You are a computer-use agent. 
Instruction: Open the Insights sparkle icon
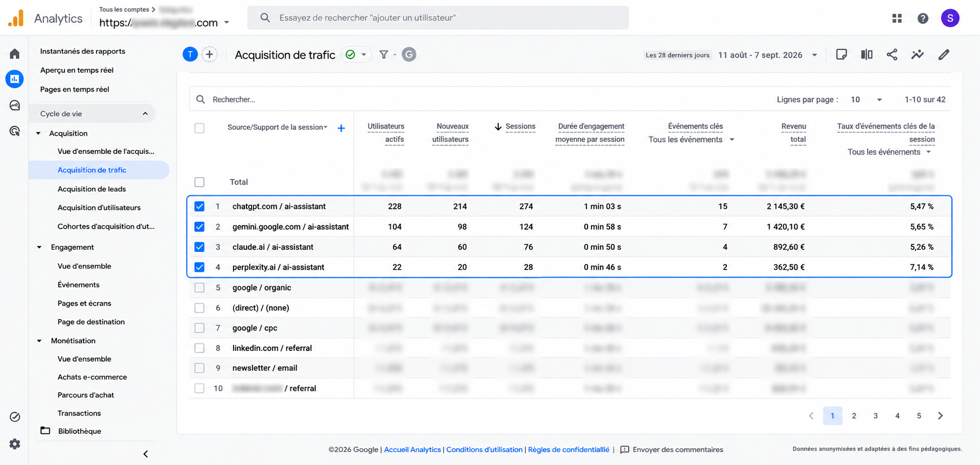click(x=918, y=54)
